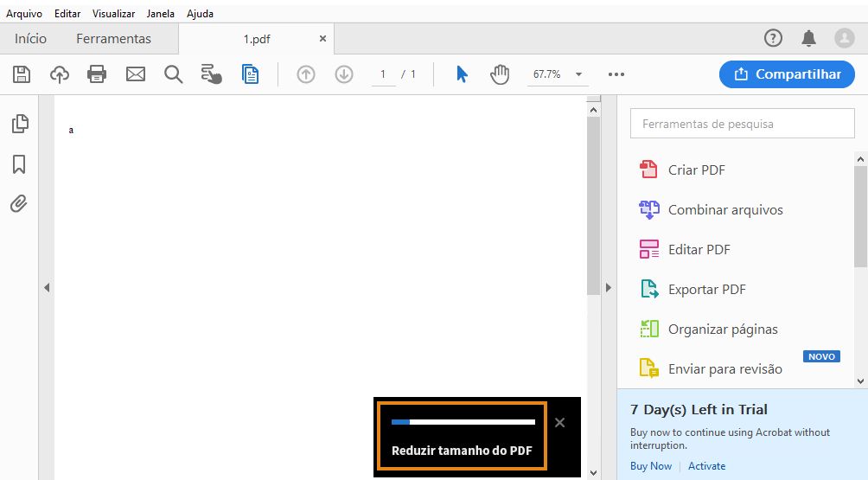Screen dimensions: 868x480
Task: Click the current page number field
Action: [x=383, y=74]
